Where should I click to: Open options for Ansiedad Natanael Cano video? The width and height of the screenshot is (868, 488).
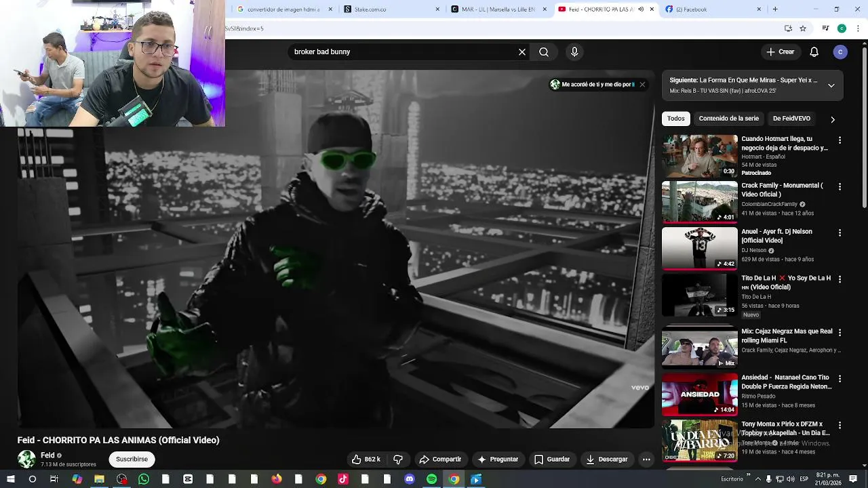pyautogui.click(x=840, y=379)
